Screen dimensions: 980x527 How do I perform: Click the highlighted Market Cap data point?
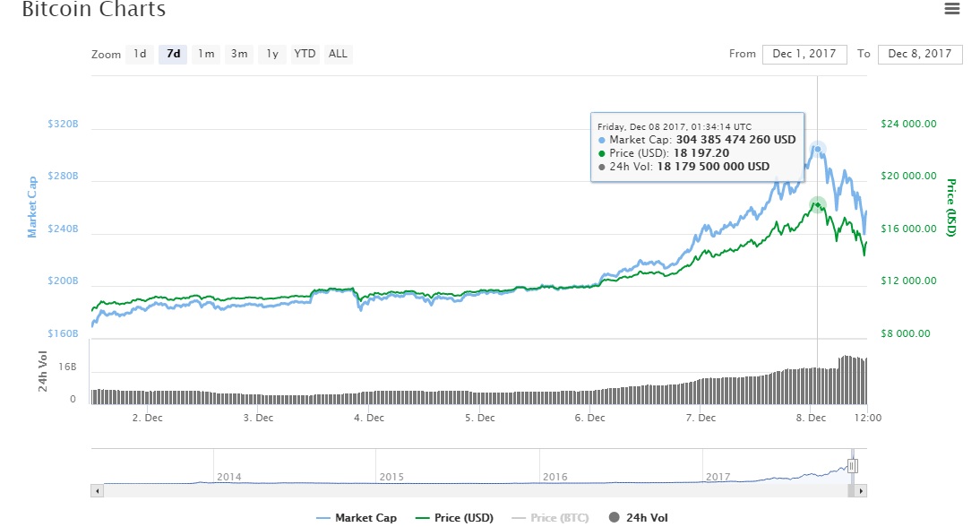pyautogui.click(x=817, y=149)
